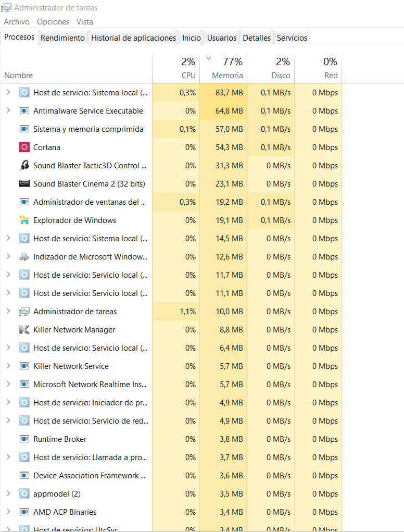Click the Device Association Framework icon
This screenshot has width=404, height=532.
[x=24, y=475]
